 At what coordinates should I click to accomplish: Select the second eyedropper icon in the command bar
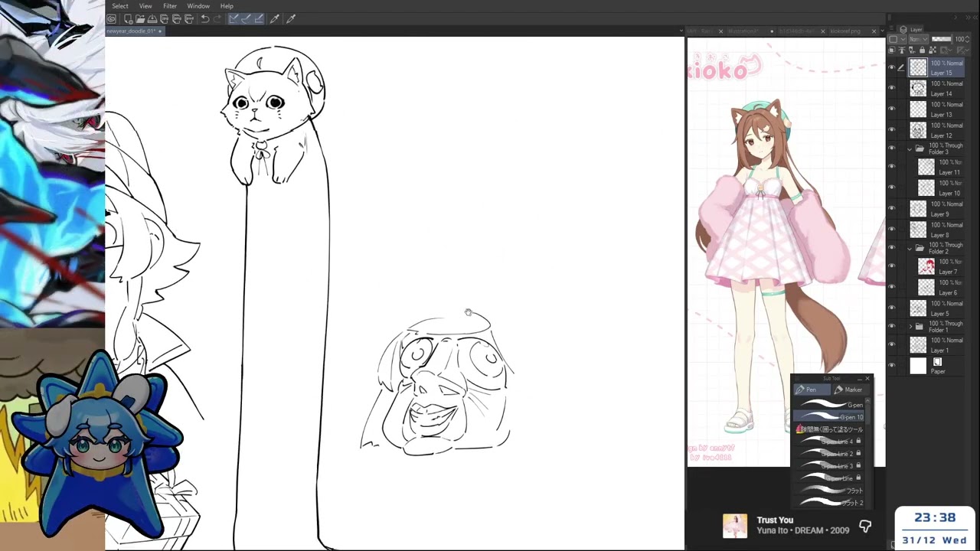point(291,18)
